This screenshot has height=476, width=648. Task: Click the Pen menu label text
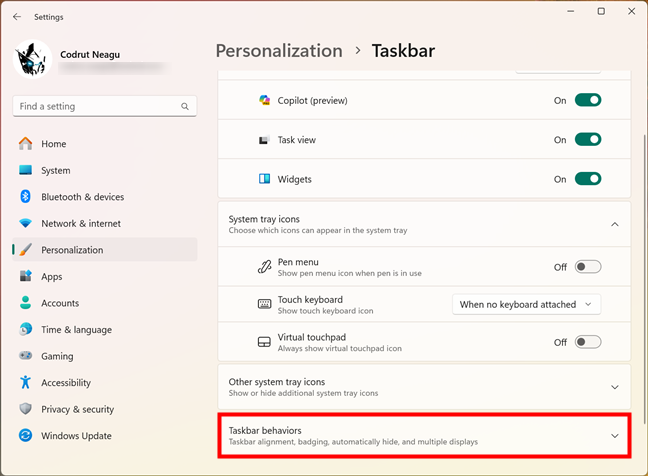(298, 262)
